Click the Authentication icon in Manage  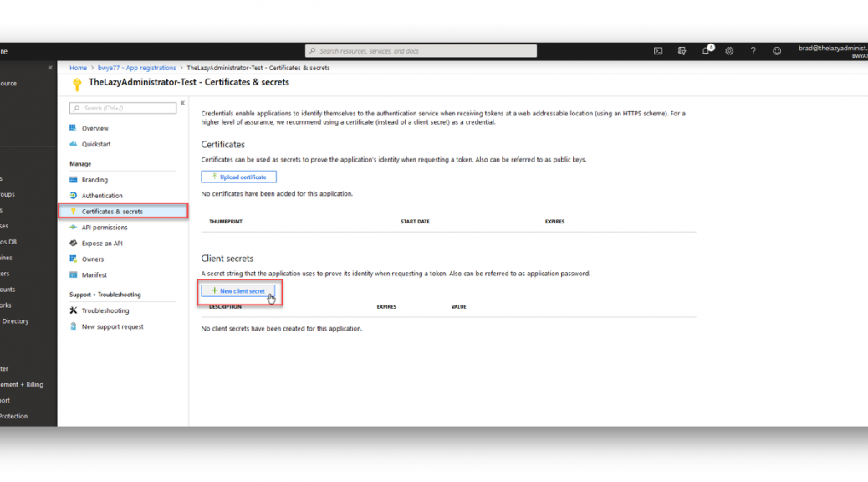click(73, 196)
